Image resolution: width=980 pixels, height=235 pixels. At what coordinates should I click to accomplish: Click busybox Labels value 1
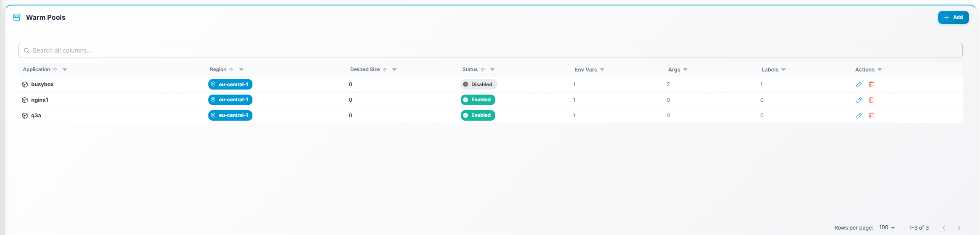point(761,84)
